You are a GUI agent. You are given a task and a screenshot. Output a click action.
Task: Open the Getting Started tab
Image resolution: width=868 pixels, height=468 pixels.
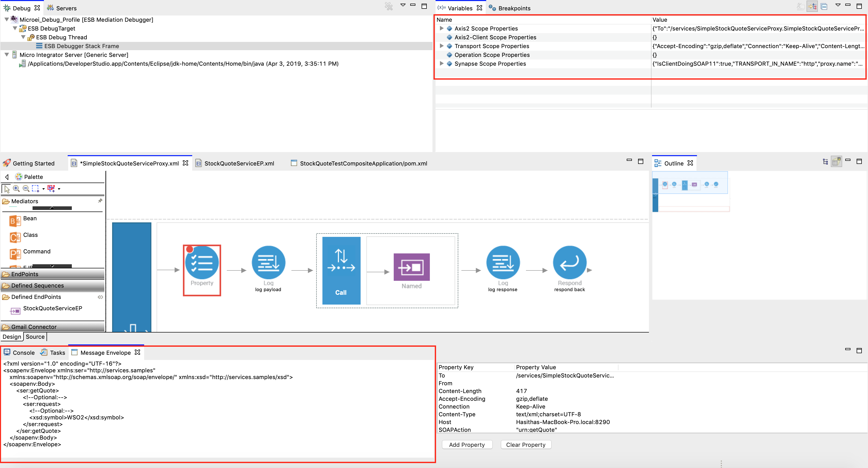33,163
